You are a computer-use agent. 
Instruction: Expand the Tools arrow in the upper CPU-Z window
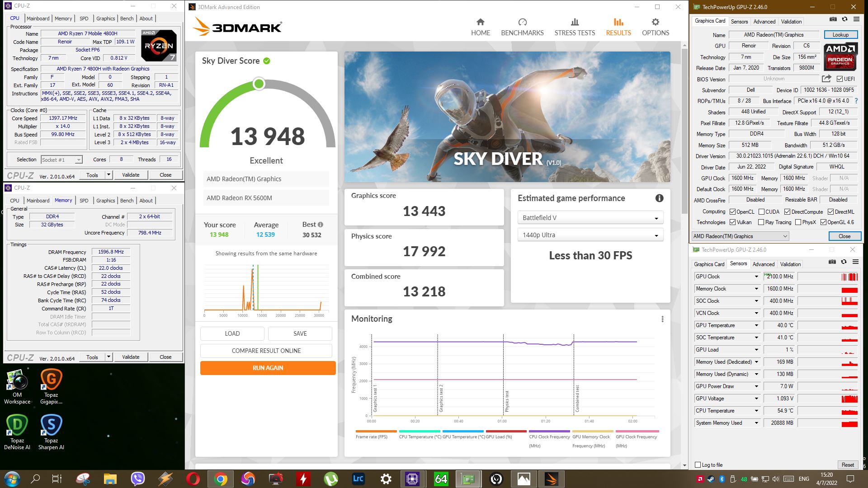pos(108,175)
